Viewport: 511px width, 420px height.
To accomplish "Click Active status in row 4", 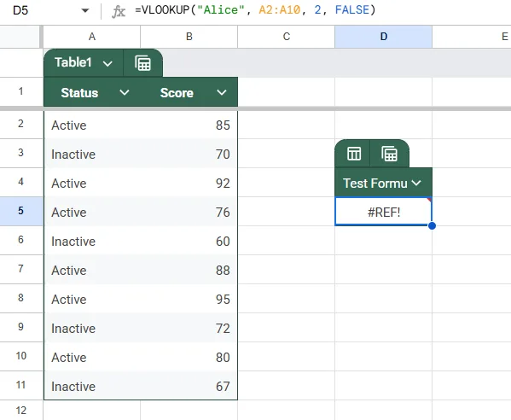I will (92, 183).
